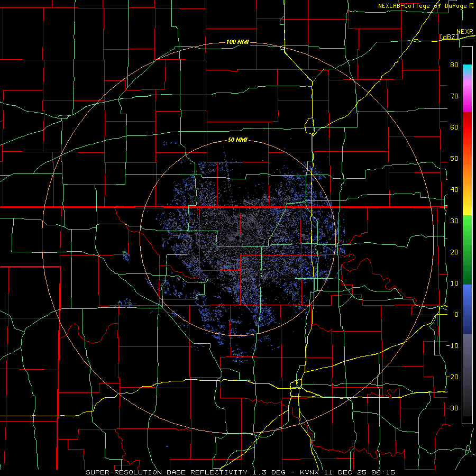This screenshot has width=476, height=476.
Task: Click the 40 value on the dBZ scale
Action: coord(454,190)
